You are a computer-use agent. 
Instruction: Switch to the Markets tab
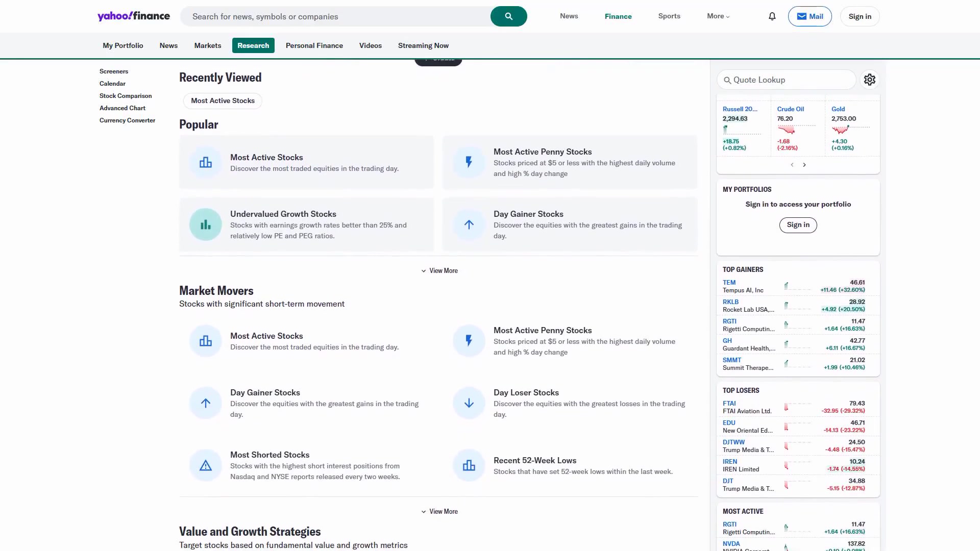[x=208, y=45]
